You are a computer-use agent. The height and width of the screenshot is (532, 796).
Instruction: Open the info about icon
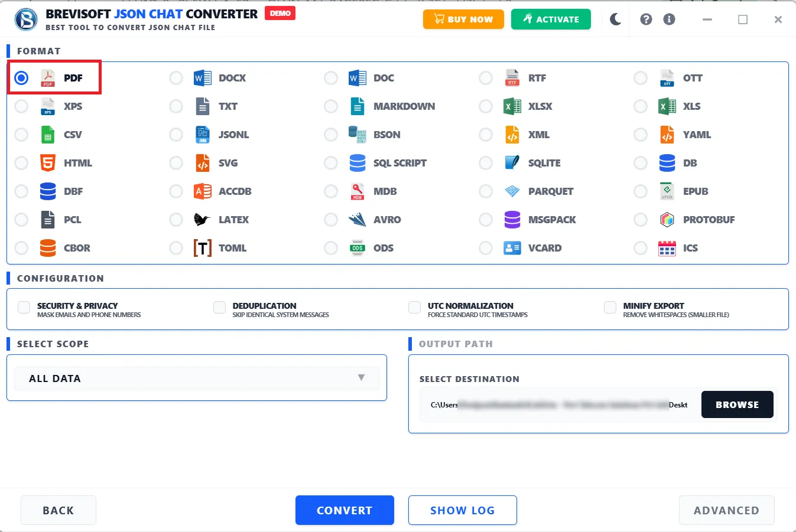tap(669, 19)
